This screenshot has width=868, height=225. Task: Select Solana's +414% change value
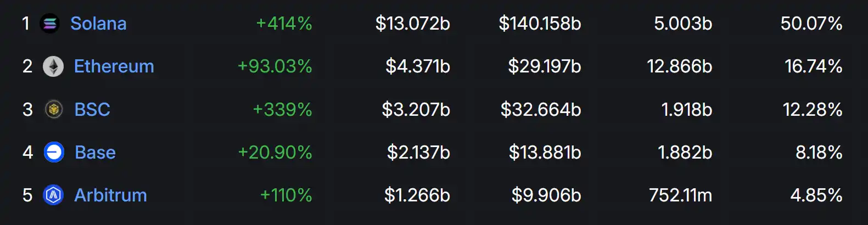pyautogui.click(x=284, y=24)
